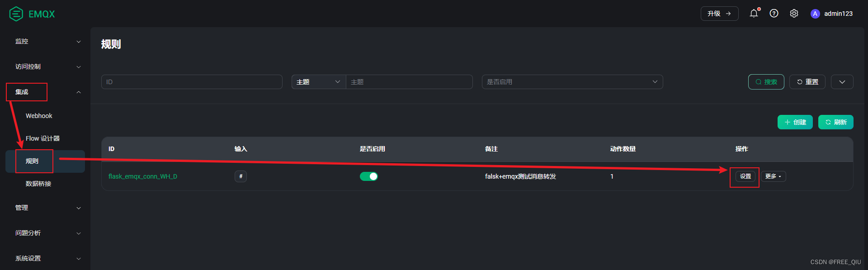Focus the ID search input field
Viewport: 868px width, 270px height.
tap(192, 82)
